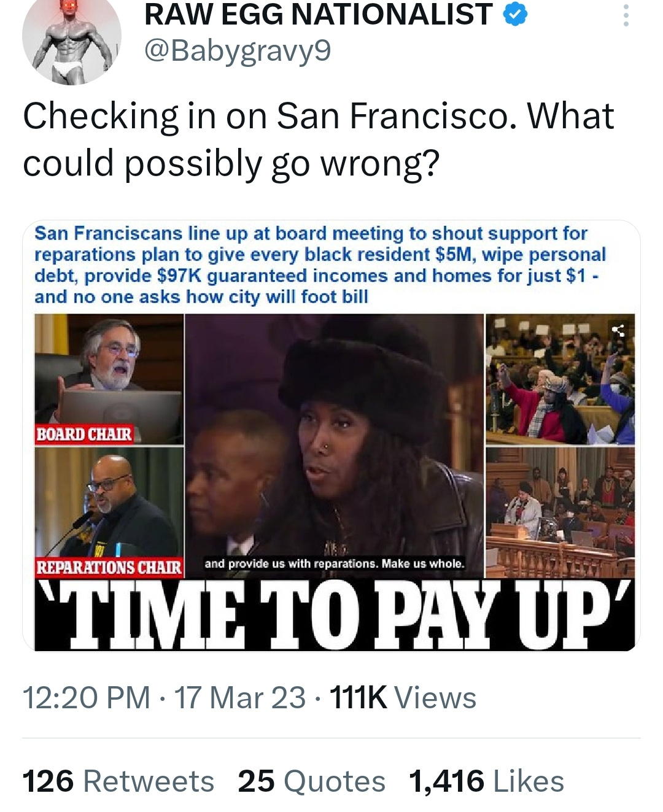Open the Board Chair photo
This screenshot has height=812, width=663.
[x=109, y=379]
